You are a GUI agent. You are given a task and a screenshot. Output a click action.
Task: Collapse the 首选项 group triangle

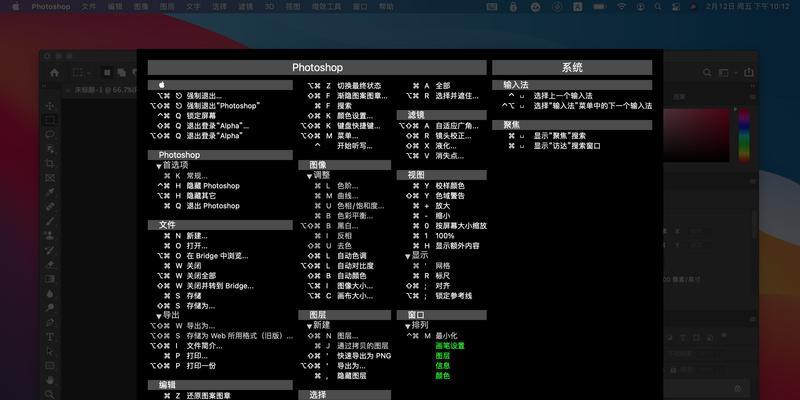(x=159, y=166)
